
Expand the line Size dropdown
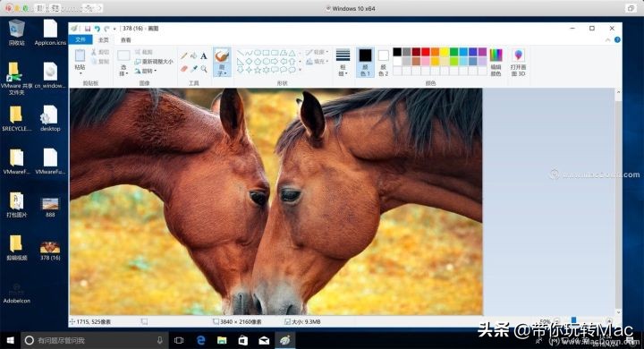pyautogui.click(x=343, y=63)
